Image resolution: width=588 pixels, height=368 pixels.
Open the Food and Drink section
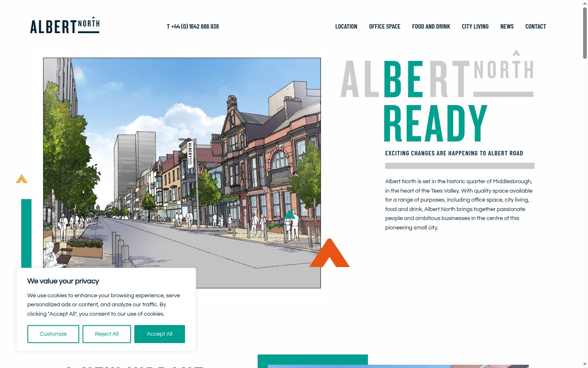point(431,27)
